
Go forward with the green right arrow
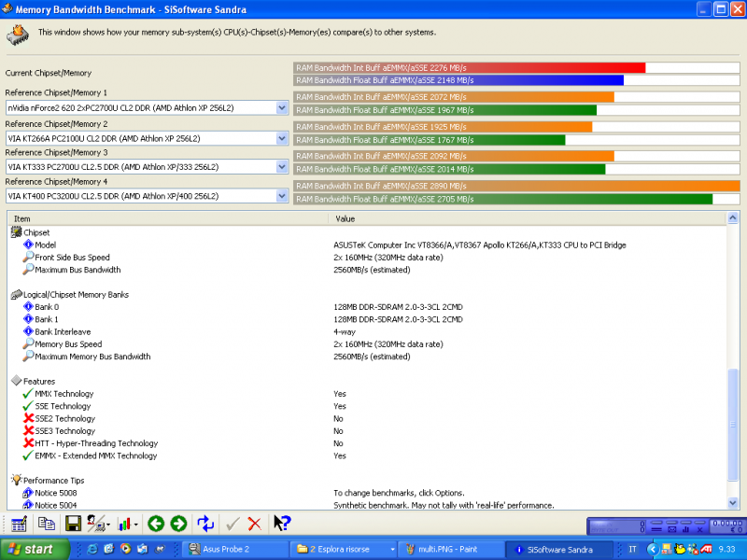[x=178, y=524]
